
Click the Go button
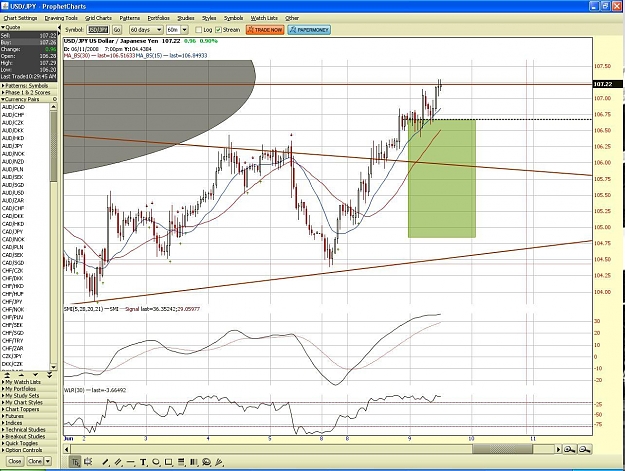(117, 30)
